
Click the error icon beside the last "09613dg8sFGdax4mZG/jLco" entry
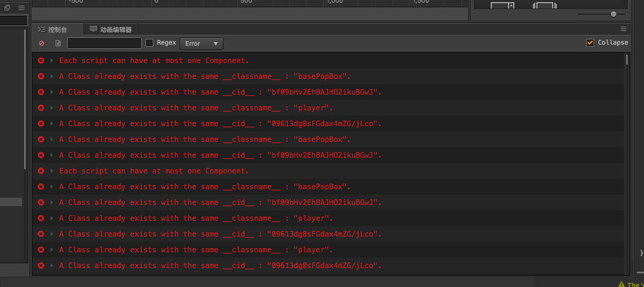(x=41, y=265)
